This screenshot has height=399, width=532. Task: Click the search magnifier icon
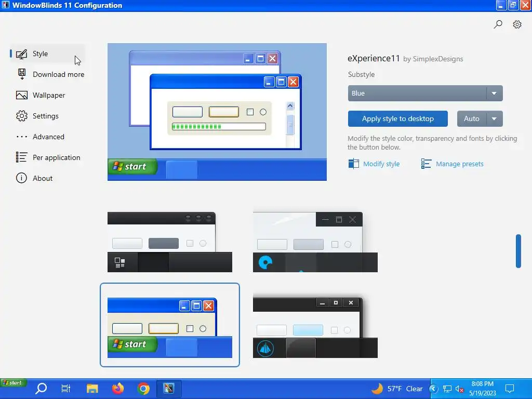[498, 24]
